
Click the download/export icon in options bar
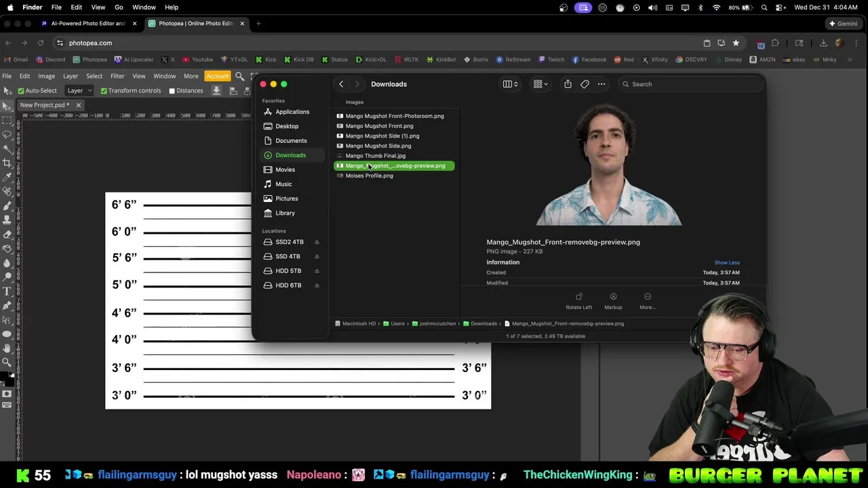click(x=216, y=91)
